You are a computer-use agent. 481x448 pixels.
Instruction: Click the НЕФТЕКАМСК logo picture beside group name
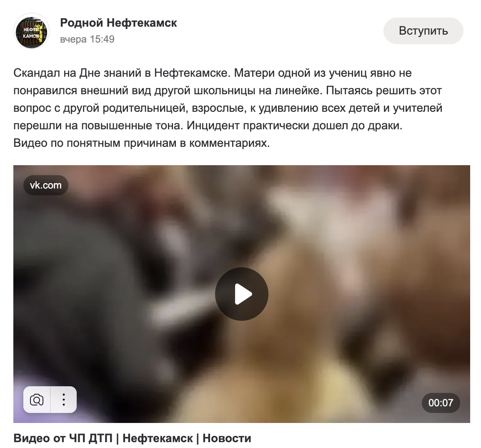(x=32, y=31)
